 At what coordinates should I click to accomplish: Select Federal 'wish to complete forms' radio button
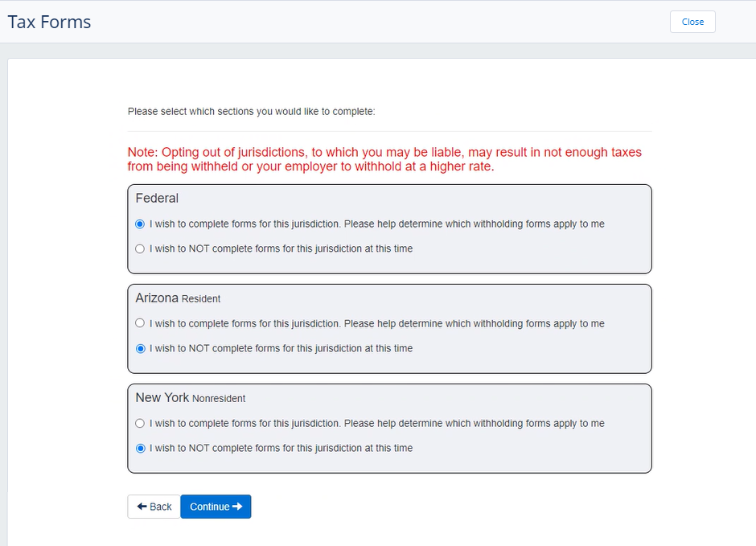pyautogui.click(x=140, y=224)
